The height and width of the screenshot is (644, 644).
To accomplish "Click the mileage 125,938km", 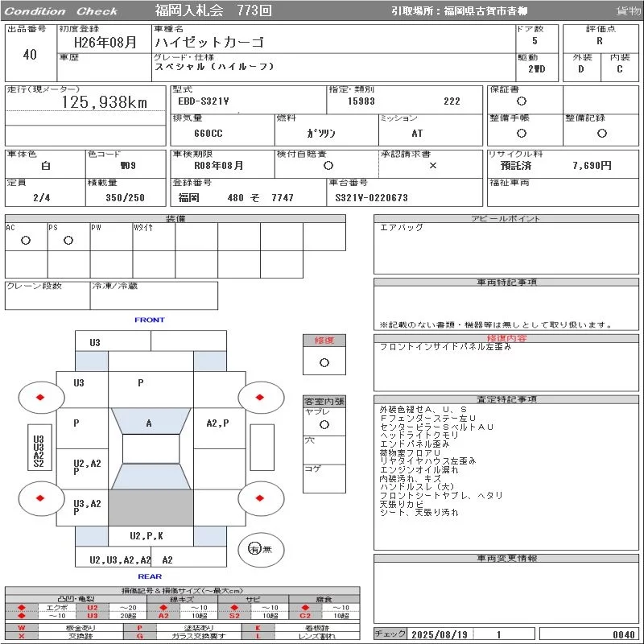I will [105, 102].
